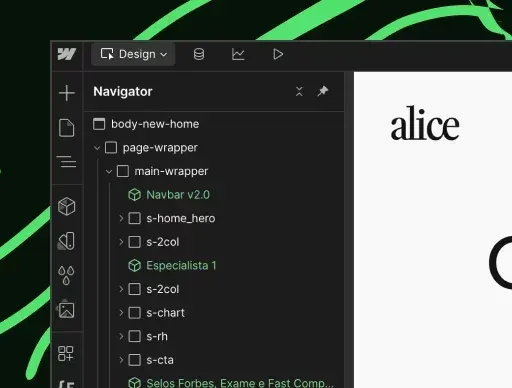Image resolution: width=512 pixels, height=388 pixels.
Task: Select the s-cta element row
Action: pyautogui.click(x=213, y=360)
